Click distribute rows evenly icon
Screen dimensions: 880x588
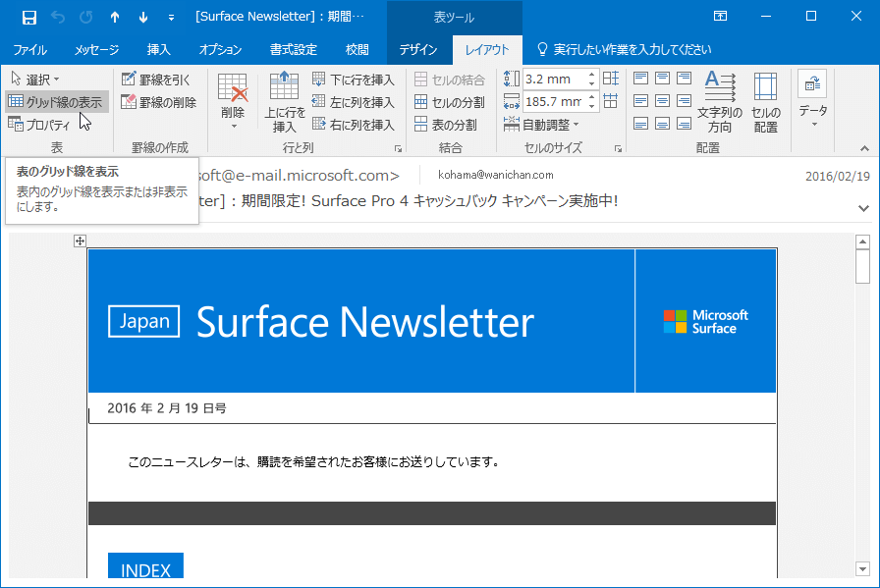coord(611,79)
